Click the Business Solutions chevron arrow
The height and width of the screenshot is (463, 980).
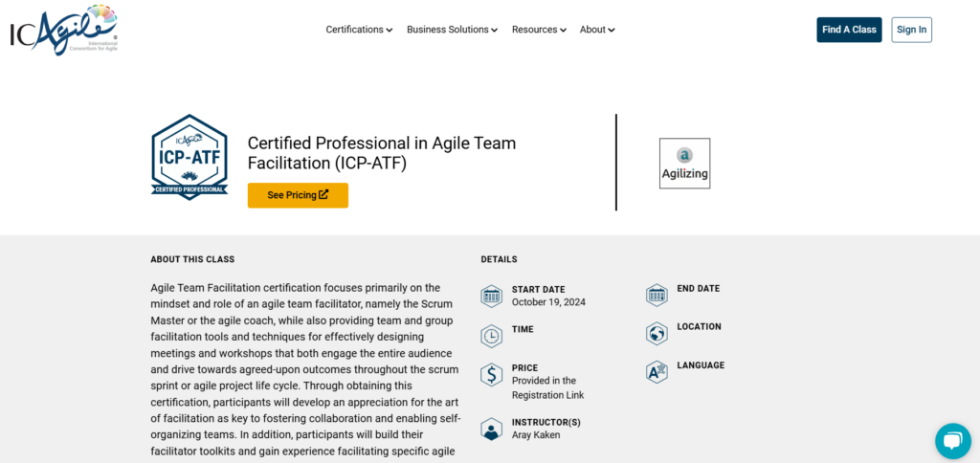point(495,30)
